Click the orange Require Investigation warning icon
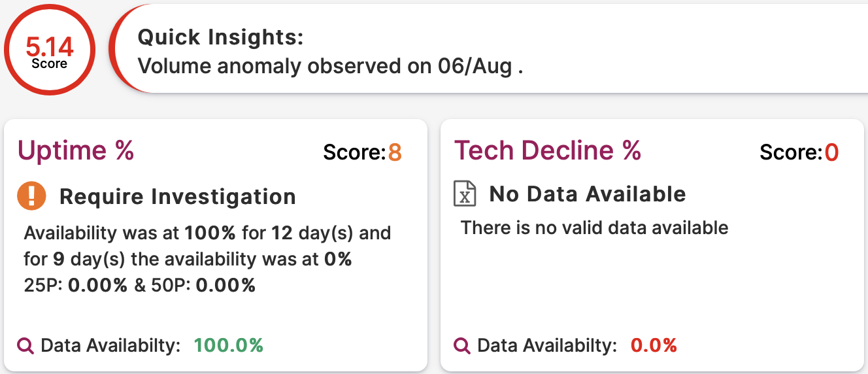Screen dimensions: 868x374 click(x=31, y=196)
